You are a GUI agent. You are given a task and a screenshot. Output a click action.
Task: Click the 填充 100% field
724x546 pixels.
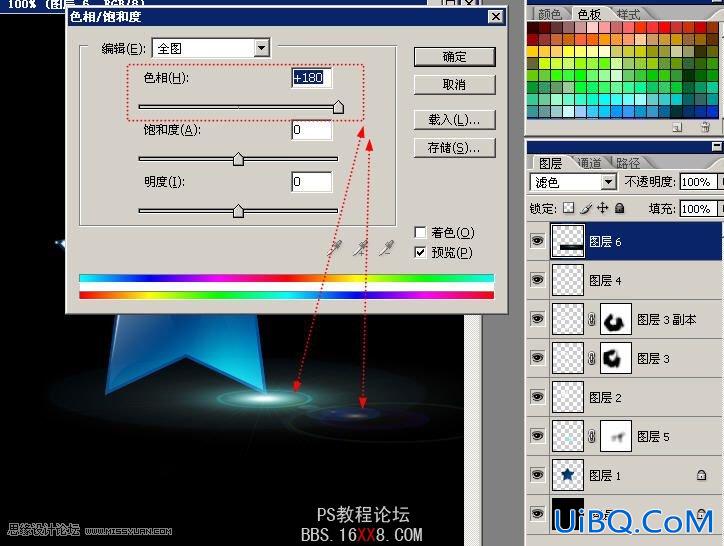[x=698, y=209]
